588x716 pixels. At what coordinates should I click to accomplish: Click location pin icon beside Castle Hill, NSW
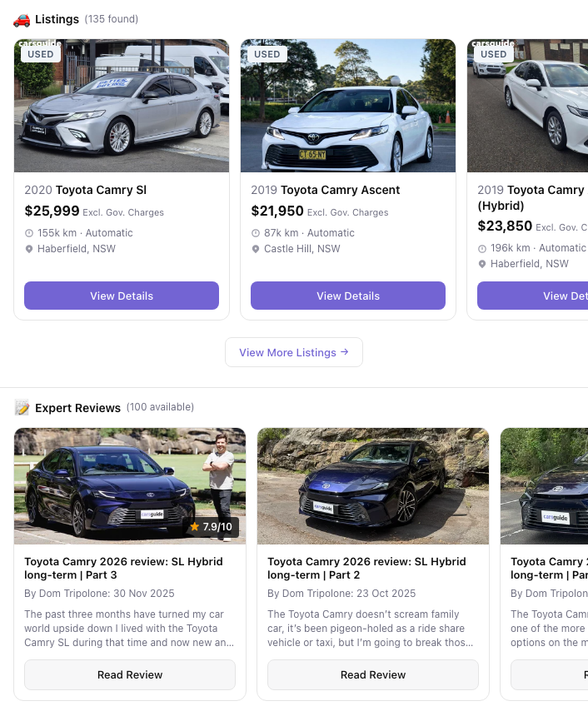point(256,249)
